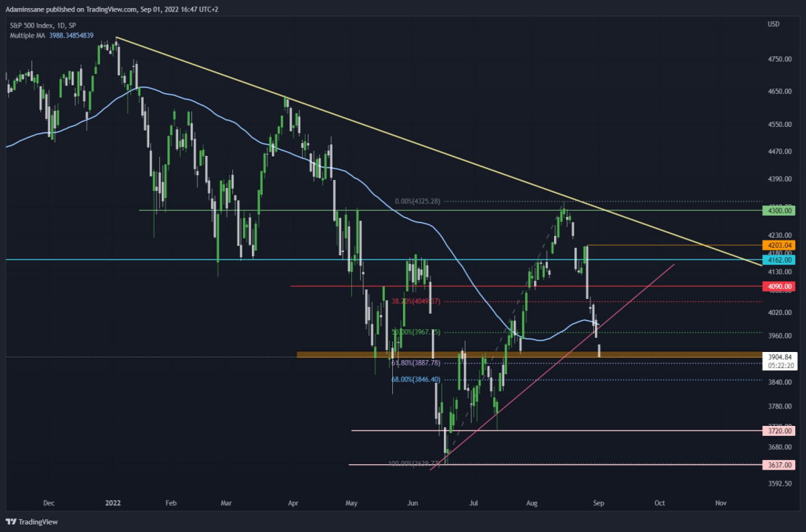Click the USD currency label on price axis
This screenshot has width=806, height=532.
(x=773, y=25)
